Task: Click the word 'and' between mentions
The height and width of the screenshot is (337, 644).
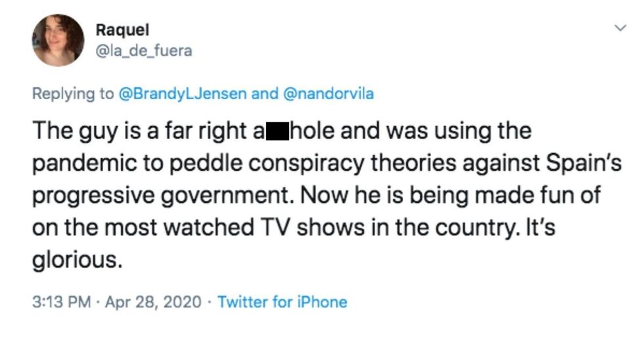Action: [265, 93]
